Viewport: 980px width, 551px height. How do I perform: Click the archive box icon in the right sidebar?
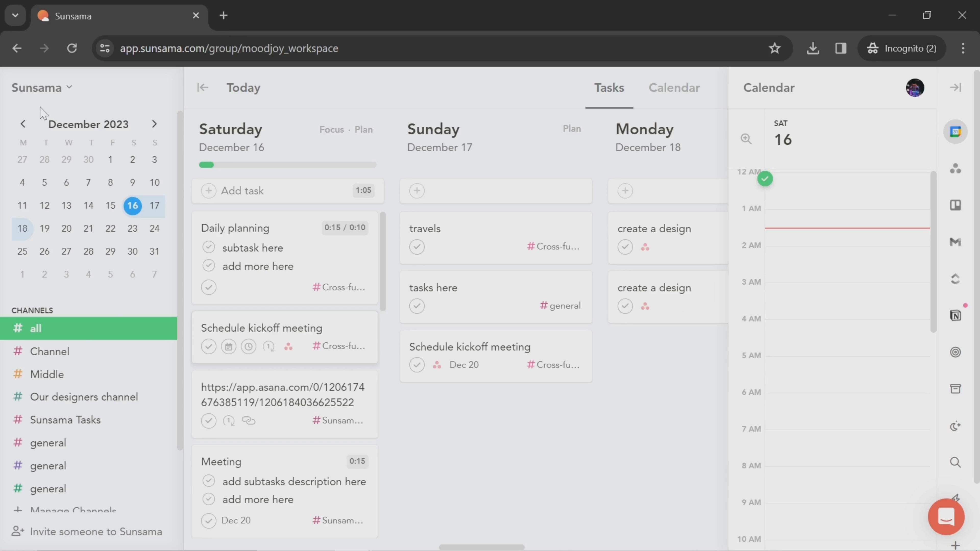(955, 389)
